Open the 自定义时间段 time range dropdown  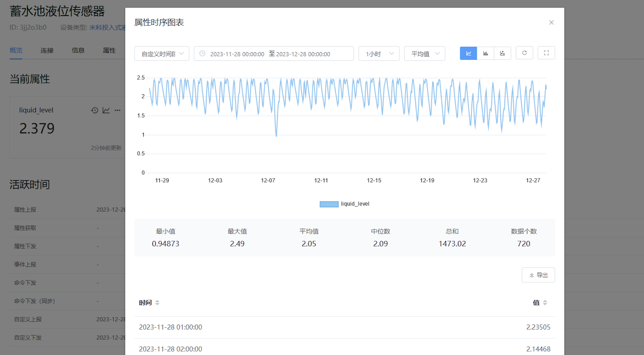pos(162,54)
